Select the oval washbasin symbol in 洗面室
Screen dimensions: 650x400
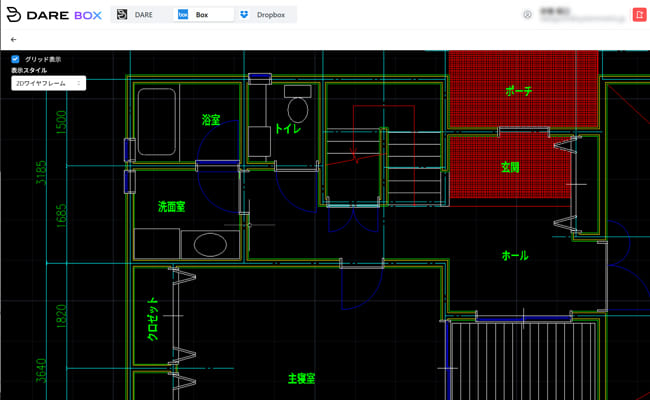tap(210, 244)
